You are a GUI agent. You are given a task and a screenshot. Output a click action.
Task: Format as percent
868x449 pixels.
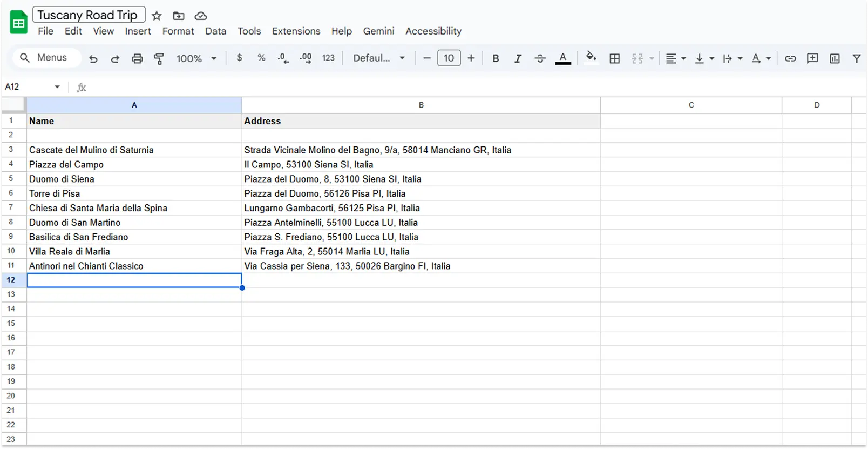tap(261, 58)
